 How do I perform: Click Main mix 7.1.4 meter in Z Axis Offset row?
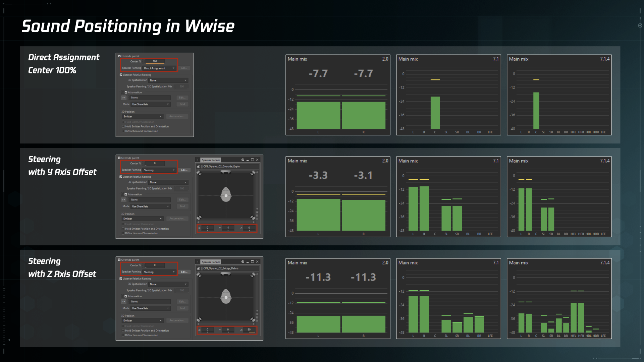coord(559,299)
